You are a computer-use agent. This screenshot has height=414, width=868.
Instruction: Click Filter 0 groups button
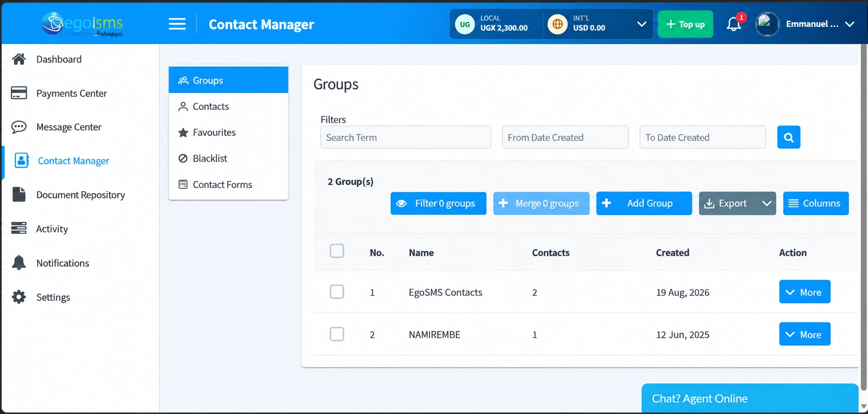pos(438,203)
